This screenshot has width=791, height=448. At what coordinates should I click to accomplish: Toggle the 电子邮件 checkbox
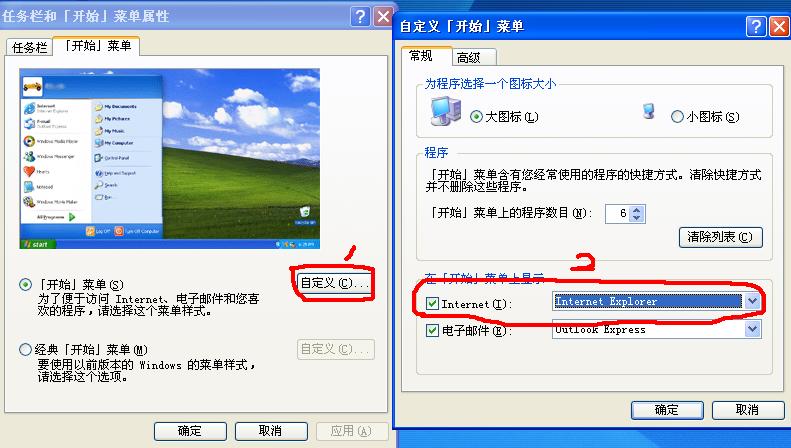pyautogui.click(x=432, y=330)
